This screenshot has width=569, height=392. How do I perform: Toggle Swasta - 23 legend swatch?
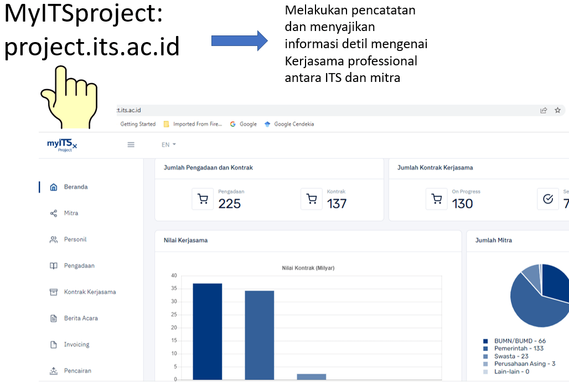tap(485, 357)
